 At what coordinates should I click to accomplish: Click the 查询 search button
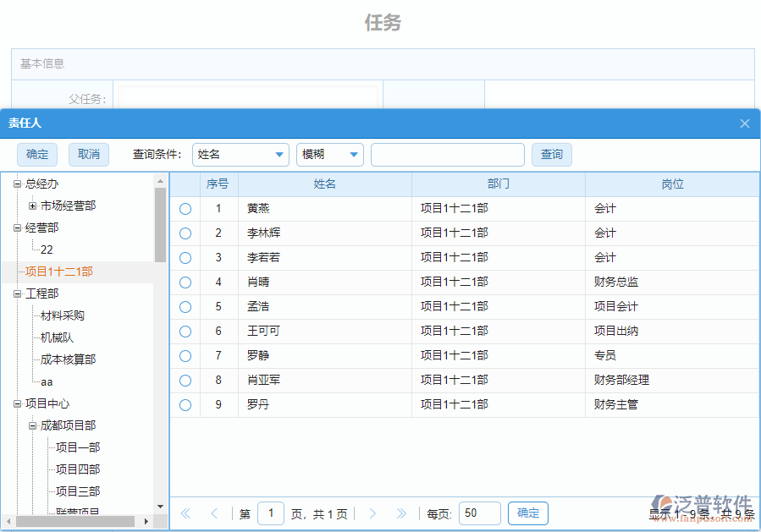tap(552, 155)
